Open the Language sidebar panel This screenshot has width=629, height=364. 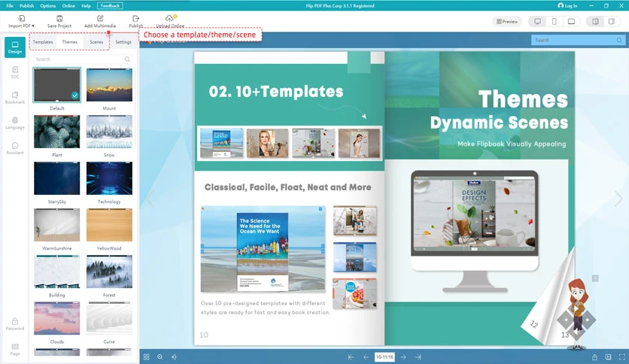(x=15, y=123)
